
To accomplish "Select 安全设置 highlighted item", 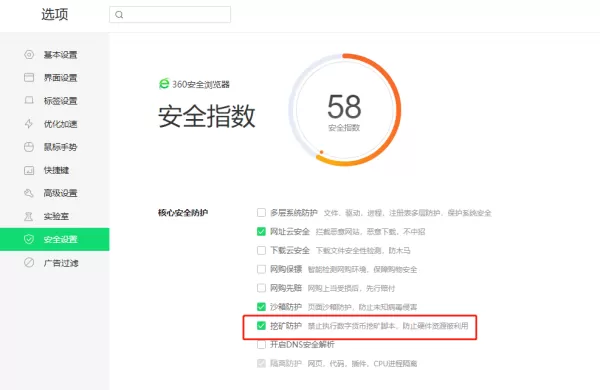I will click(x=55, y=239).
